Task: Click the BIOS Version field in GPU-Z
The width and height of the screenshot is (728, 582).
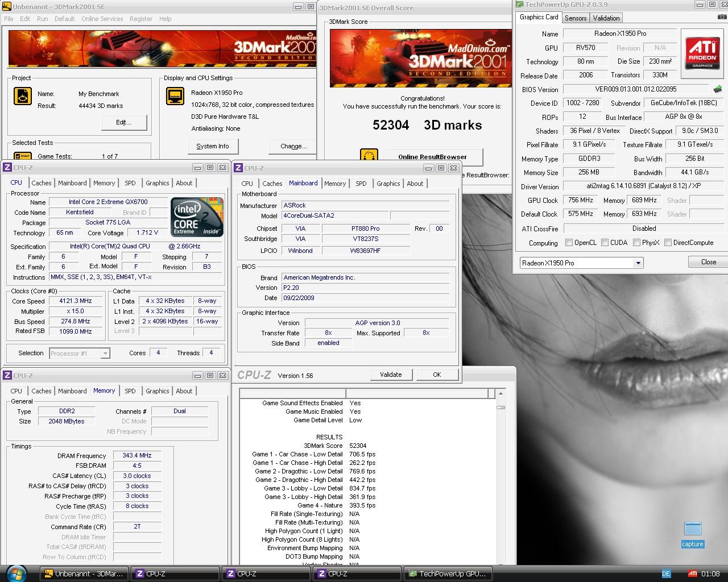Action: 635,89
